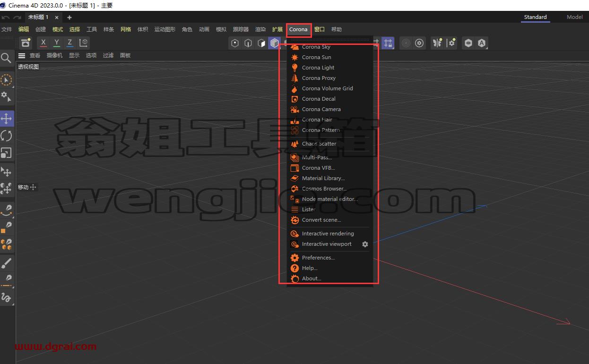Toggle the Y axis lock
This screenshot has width=589, height=364.
click(x=57, y=43)
